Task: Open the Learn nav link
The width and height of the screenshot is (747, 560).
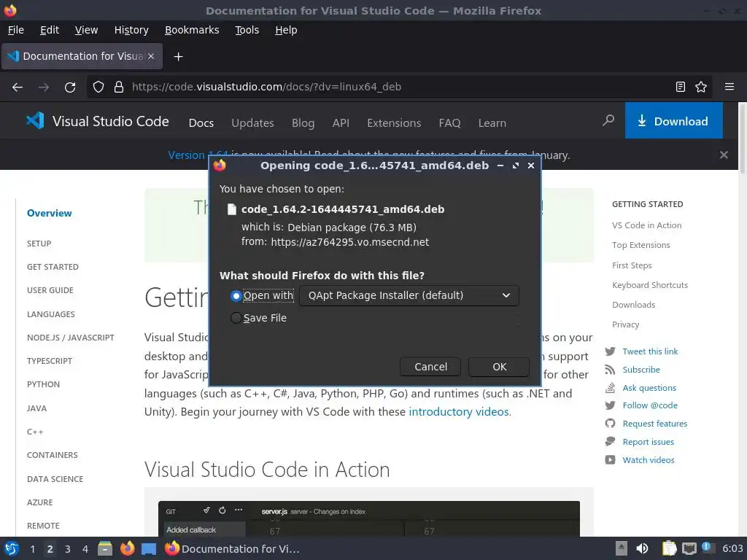Action: (492, 122)
